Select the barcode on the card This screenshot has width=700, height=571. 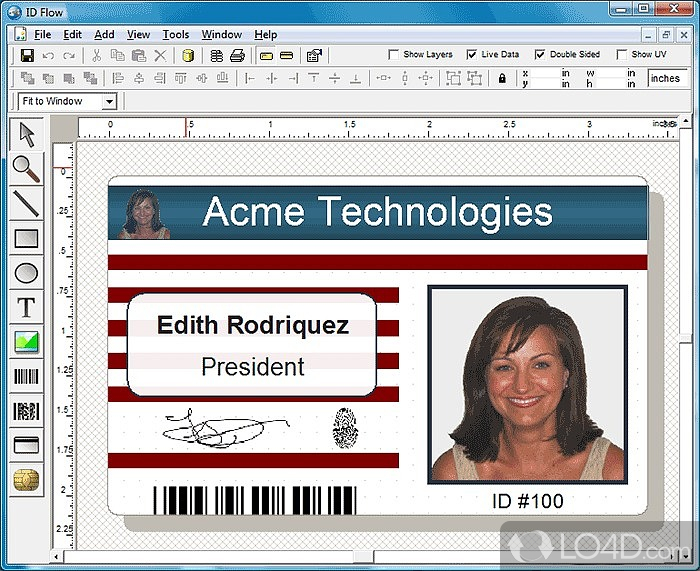(x=255, y=500)
